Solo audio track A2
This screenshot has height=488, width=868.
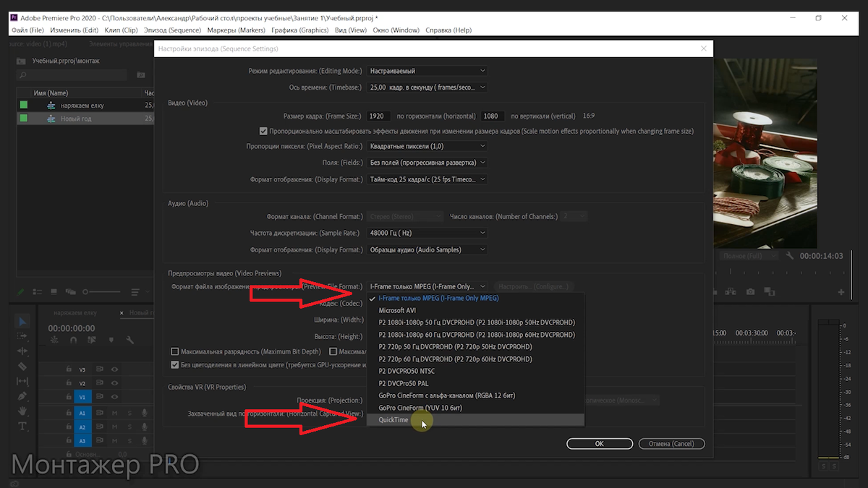pyautogui.click(x=129, y=427)
